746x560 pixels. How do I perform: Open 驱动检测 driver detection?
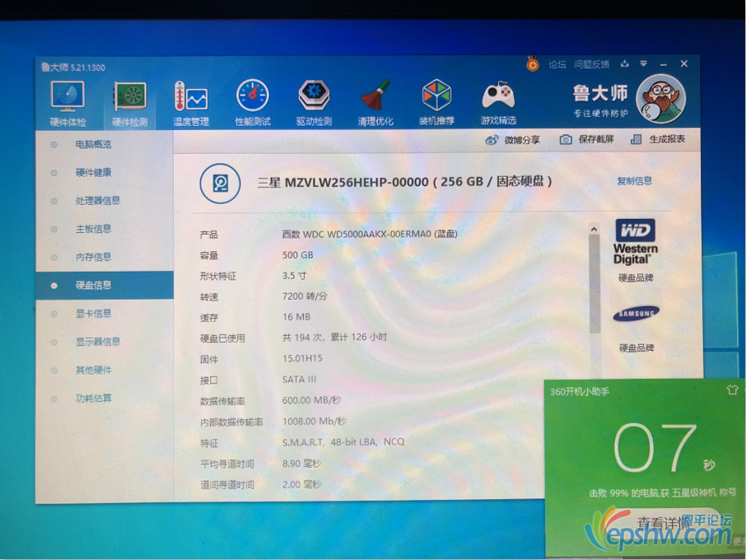pos(314,104)
